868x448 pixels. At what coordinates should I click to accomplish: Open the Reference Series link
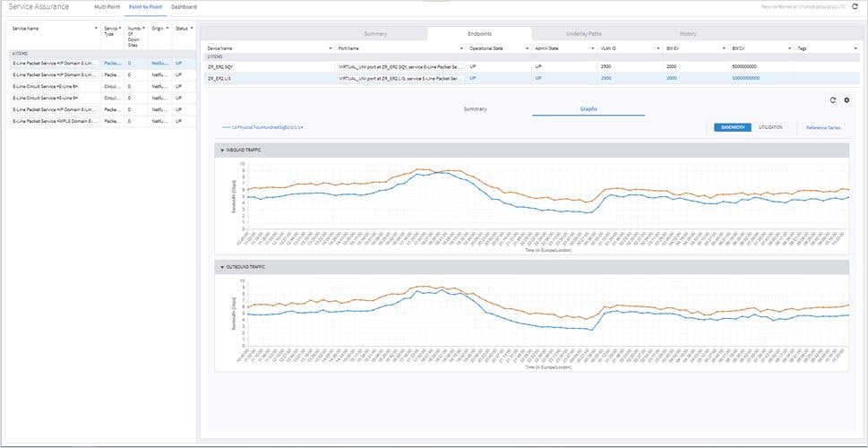point(823,127)
